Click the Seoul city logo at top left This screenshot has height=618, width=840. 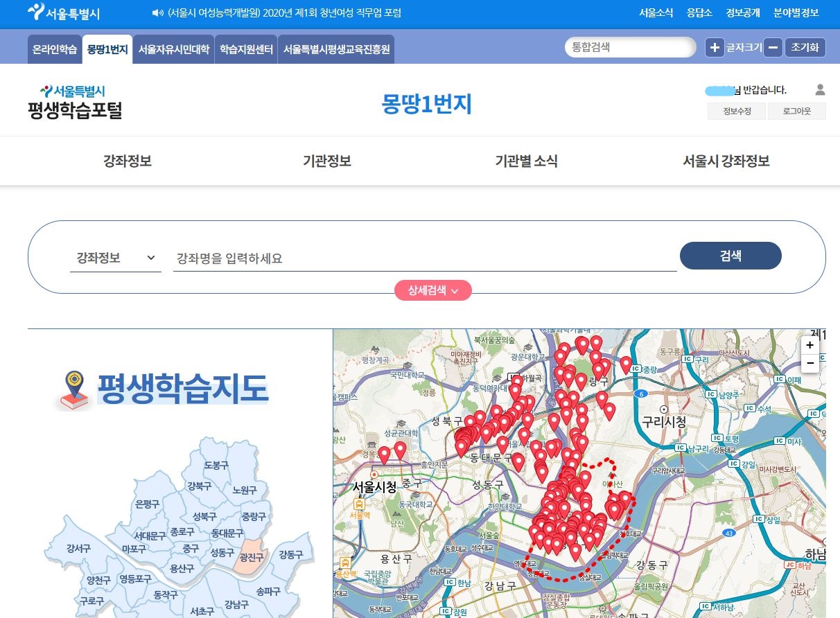[x=64, y=12]
